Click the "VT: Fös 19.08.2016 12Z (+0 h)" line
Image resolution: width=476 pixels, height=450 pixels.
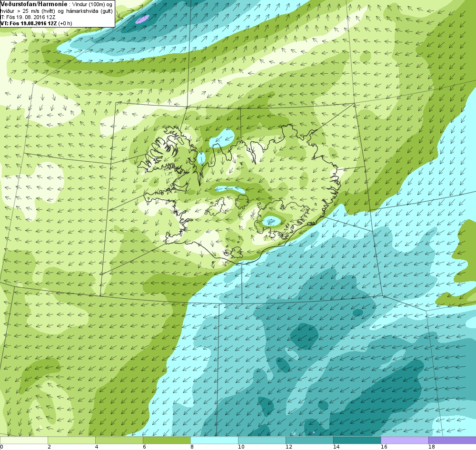point(36,23)
